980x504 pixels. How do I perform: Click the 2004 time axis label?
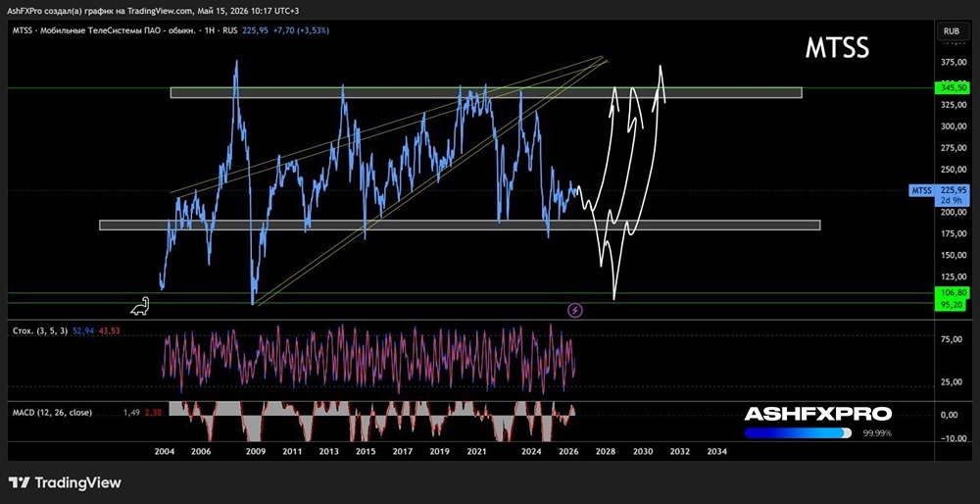pyautogui.click(x=164, y=451)
